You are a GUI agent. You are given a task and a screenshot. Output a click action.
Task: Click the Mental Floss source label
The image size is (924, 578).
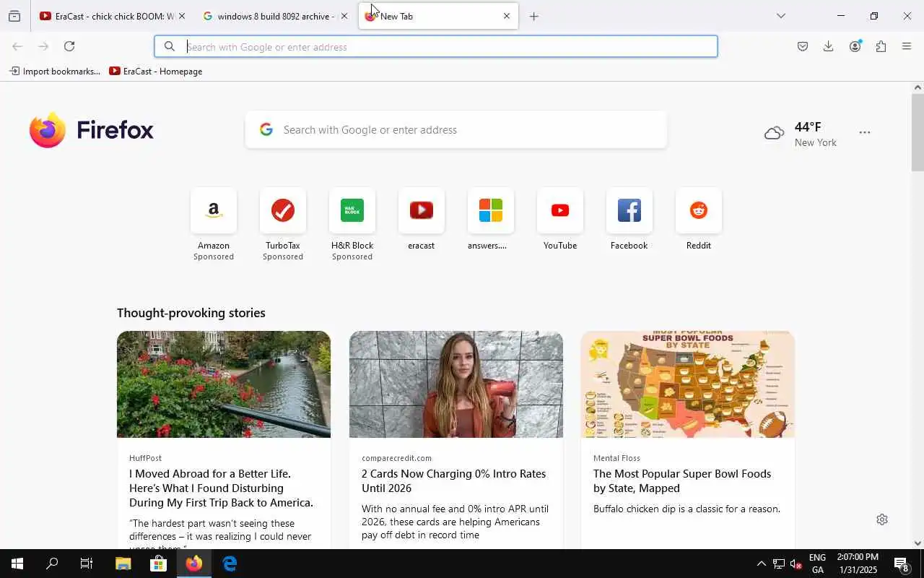[x=616, y=458]
